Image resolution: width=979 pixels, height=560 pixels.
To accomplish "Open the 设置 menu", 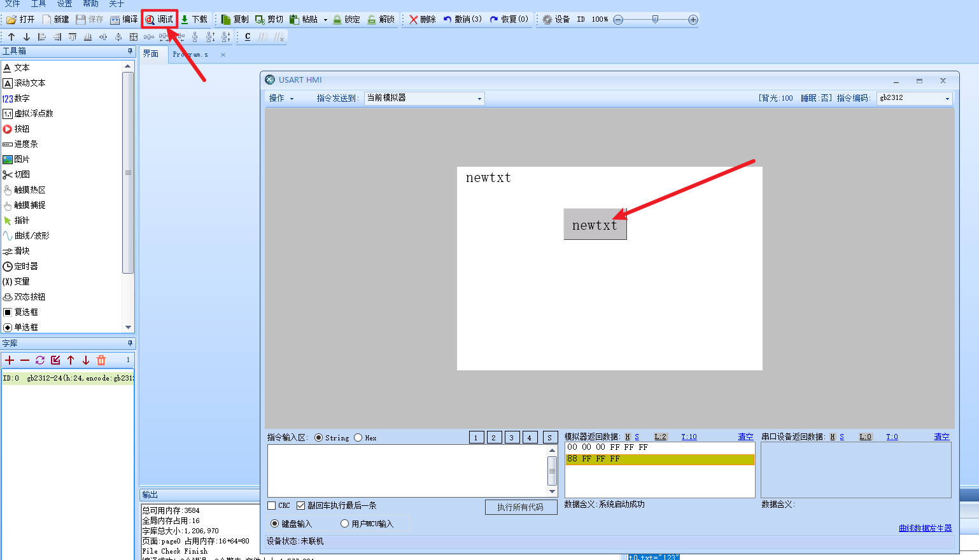I will 64,4.
